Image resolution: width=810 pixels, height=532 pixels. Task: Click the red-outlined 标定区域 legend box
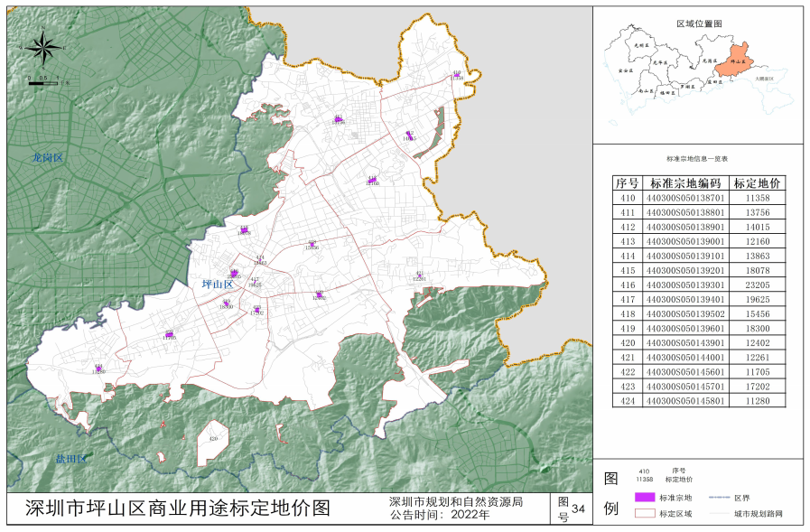(x=645, y=513)
